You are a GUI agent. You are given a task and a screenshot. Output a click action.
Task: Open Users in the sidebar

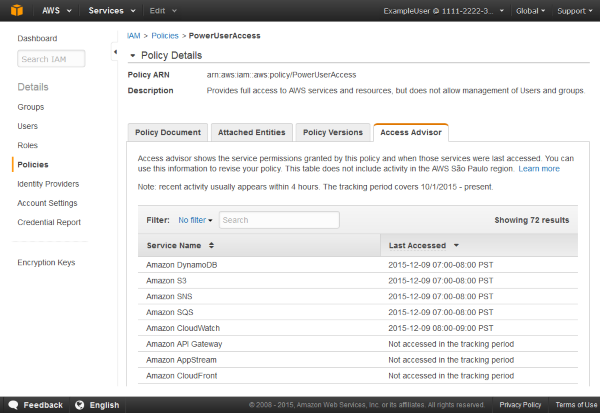pos(28,126)
